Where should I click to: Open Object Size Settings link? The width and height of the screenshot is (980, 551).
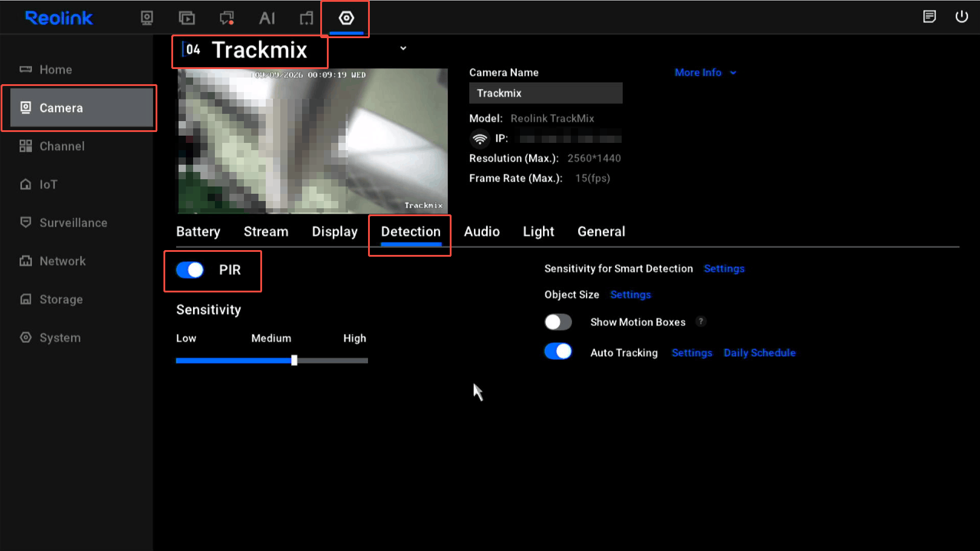(x=630, y=295)
